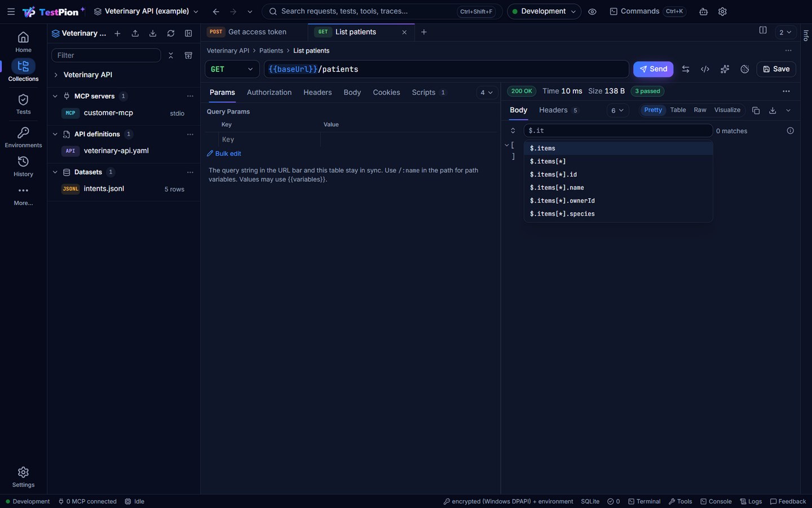Open the Veterinary API (example) workspace dropdown

(x=146, y=11)
